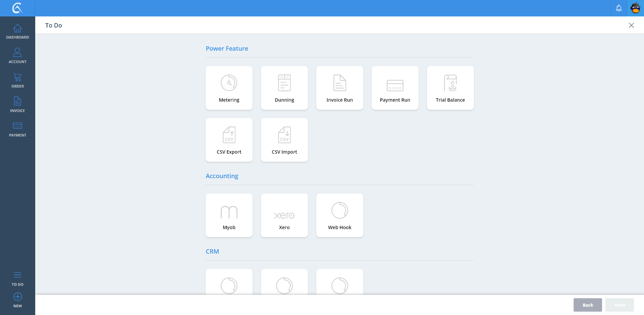
Task: Open the Trial Balance tile
Action: click(450, 88)
